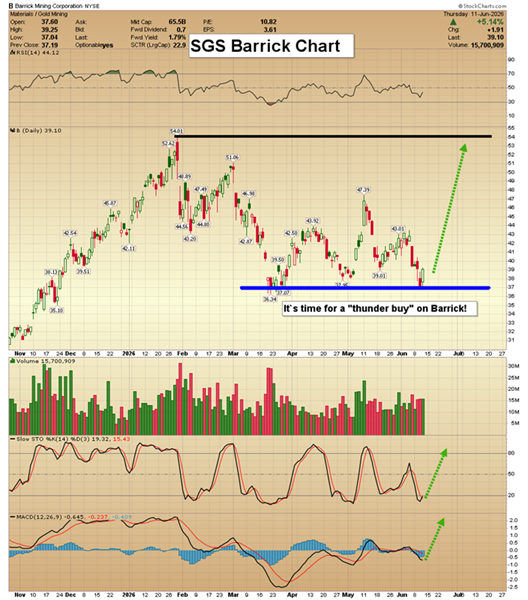Click the SGS Barrick Chart title box
The height and width of the screenshot is (600, 528).
[x=271, y=46]
